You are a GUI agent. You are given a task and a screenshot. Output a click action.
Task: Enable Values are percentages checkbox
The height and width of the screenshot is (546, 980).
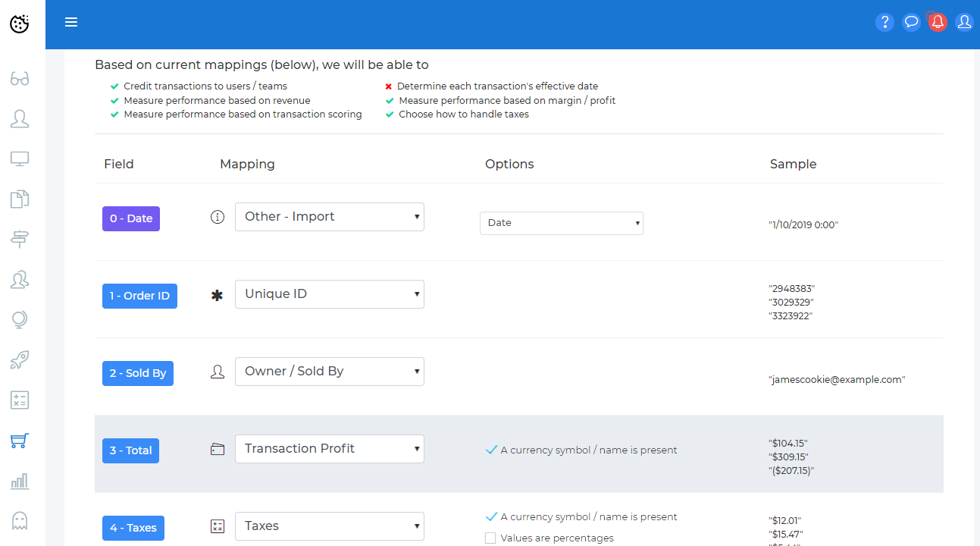point(490,538)
